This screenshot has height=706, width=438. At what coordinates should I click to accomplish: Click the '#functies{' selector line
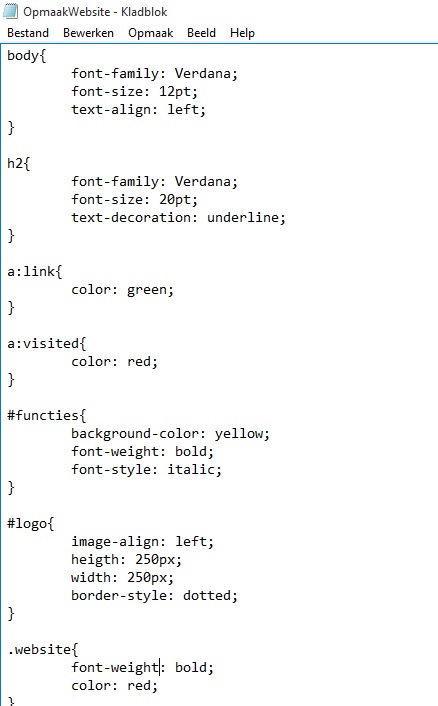point(46,416)
